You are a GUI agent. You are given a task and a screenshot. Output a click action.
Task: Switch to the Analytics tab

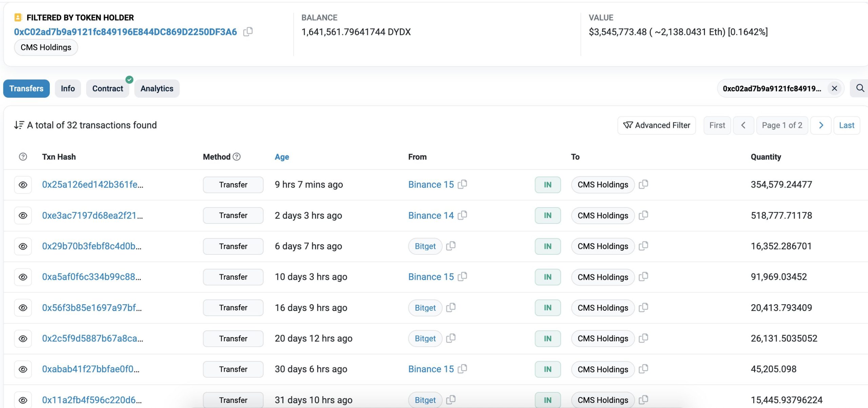[x=157, y=89]
